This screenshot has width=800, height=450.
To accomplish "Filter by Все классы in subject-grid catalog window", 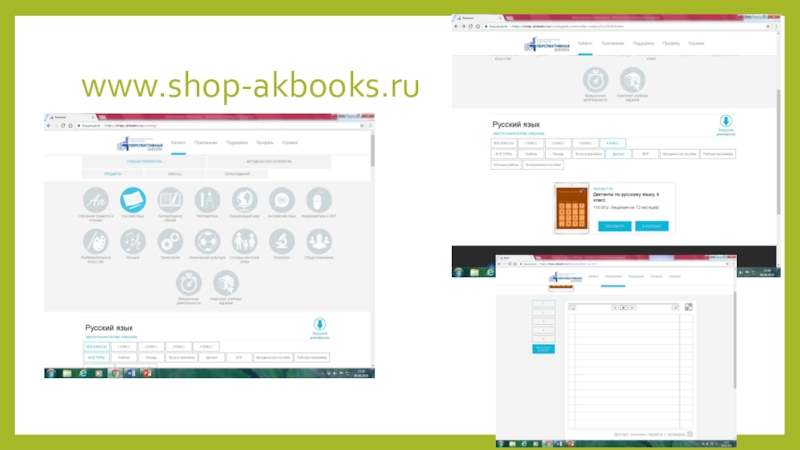I will (96, 347).
